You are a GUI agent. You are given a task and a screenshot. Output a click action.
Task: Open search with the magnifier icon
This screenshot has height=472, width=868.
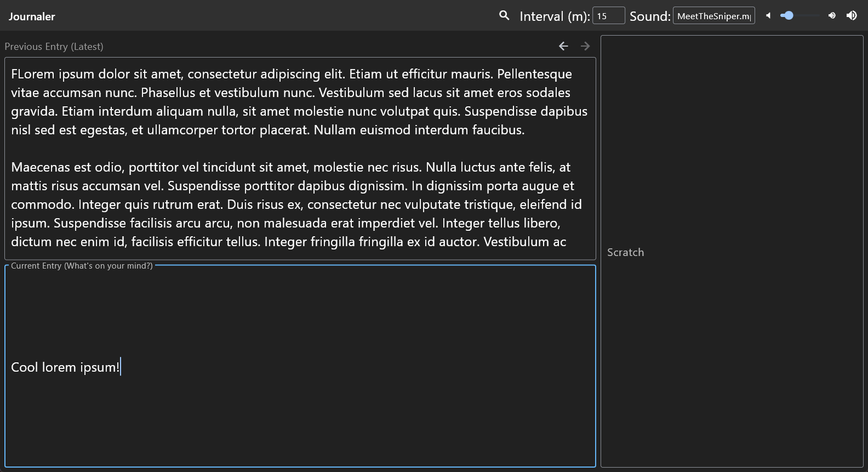coord(504,15)
